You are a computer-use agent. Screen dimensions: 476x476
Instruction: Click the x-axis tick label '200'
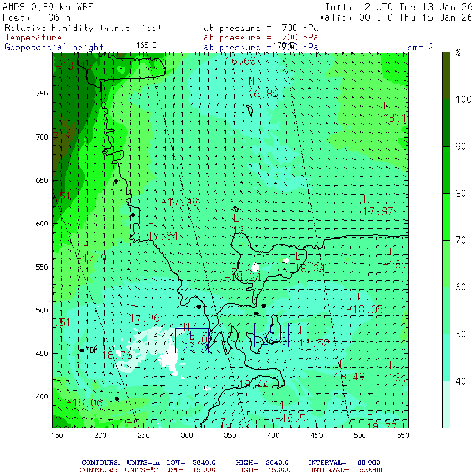[x=100, y=435]
